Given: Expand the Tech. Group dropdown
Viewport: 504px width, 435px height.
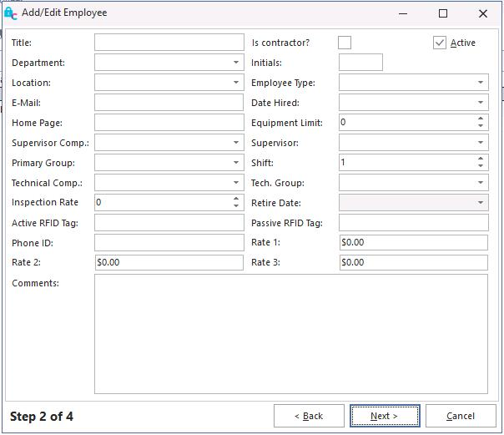Looking at the screenshot, I should coord(481,183).
